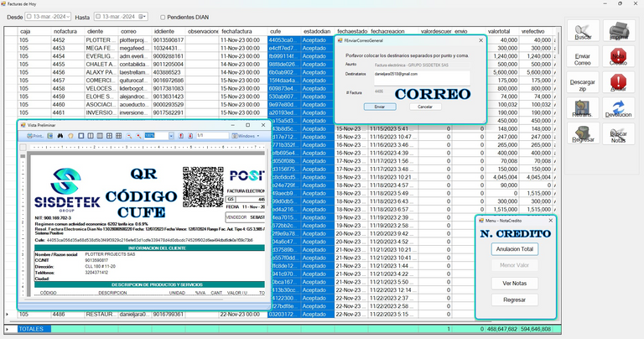Screen dimensions: 644x339
Task: Go to next page with red down arrow
Action: click(x=190, y=136)
